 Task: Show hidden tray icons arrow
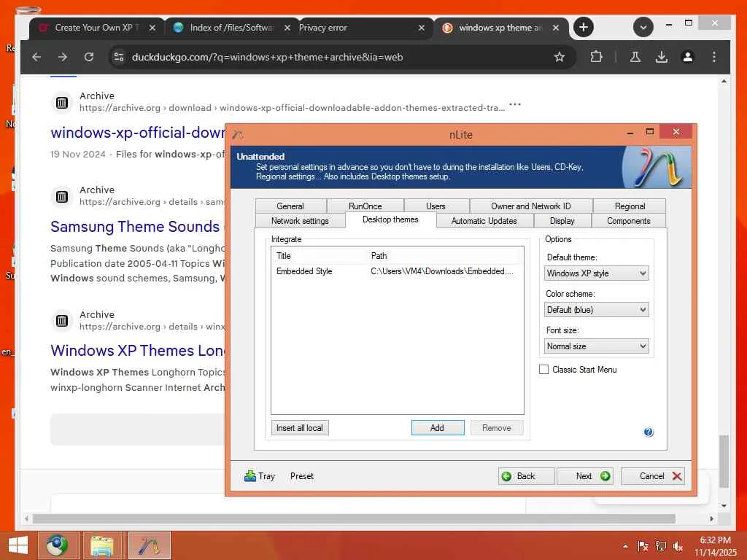[625, 546]
